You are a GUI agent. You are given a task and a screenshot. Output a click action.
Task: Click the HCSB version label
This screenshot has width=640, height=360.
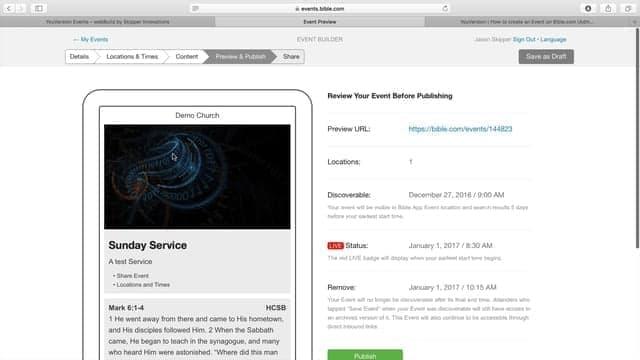pyautogui.click(x=276, y=308)
